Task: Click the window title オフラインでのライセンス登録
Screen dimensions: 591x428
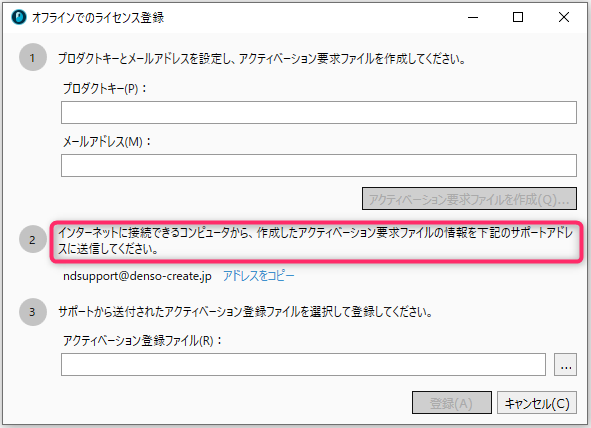Action: (x=98, y=17)
